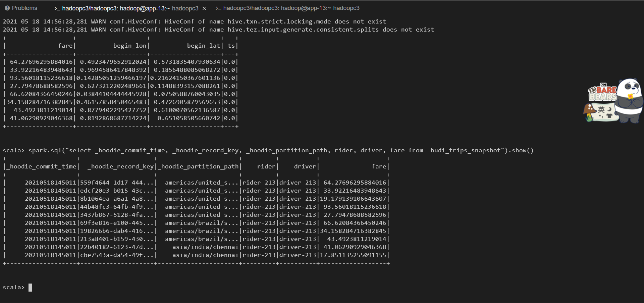Click the panda character on IME skin
Viewport: 644px width, 303px height.
click(629, 101)
